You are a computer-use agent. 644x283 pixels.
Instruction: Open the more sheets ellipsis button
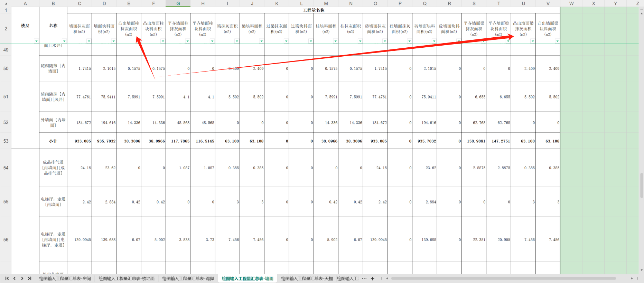(364, 279)
